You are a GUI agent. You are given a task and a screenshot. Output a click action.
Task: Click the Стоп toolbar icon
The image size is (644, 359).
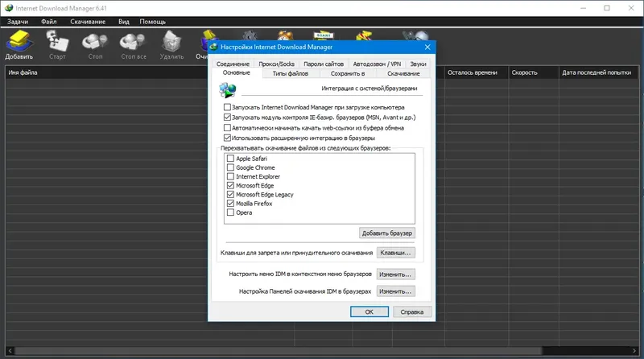coord(95,44)
